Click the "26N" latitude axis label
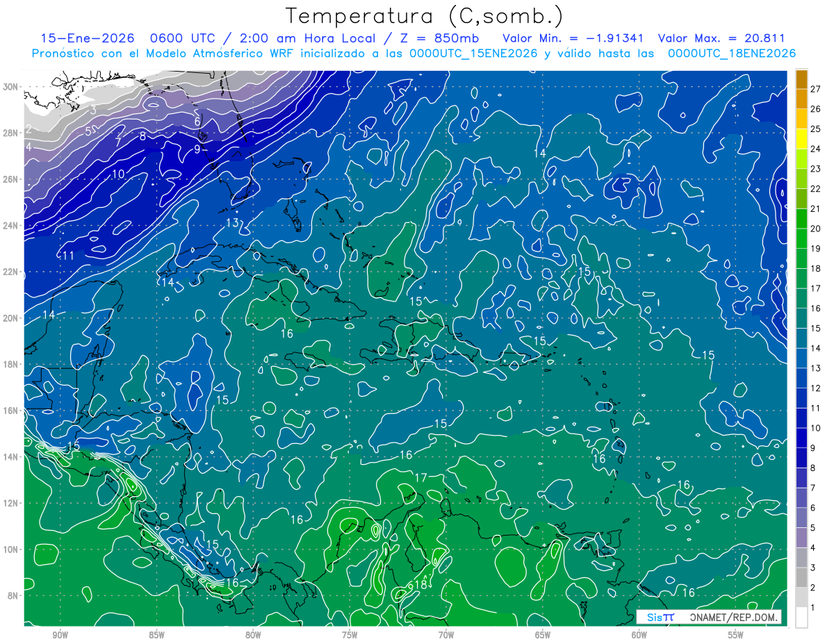This screenshot has width=834, height=644. coord(11,179)
